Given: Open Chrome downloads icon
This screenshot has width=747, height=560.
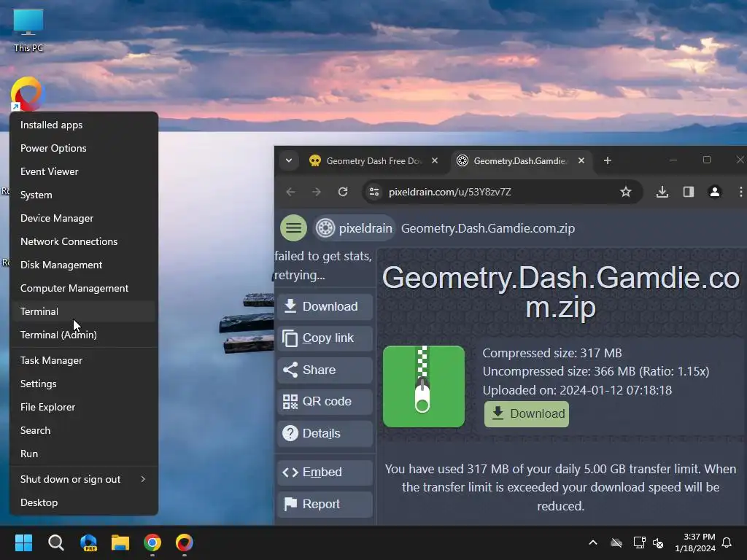Looking at the screenshot, I should click(662, 192).
